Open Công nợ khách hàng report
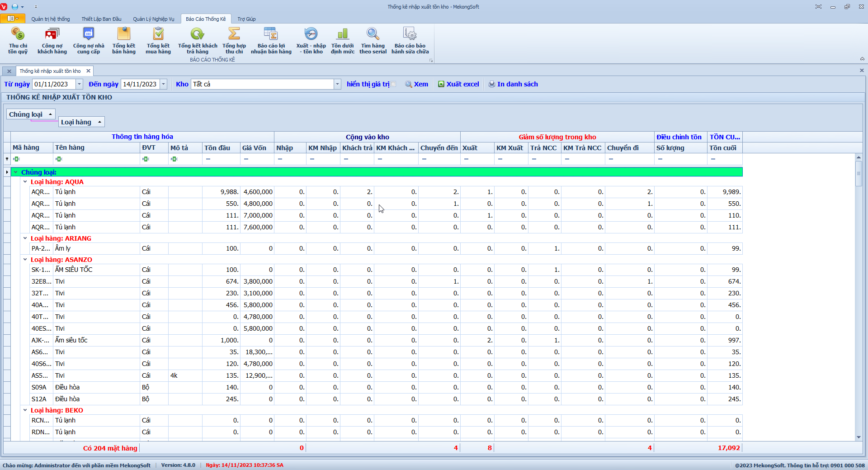 click(52, 40)
